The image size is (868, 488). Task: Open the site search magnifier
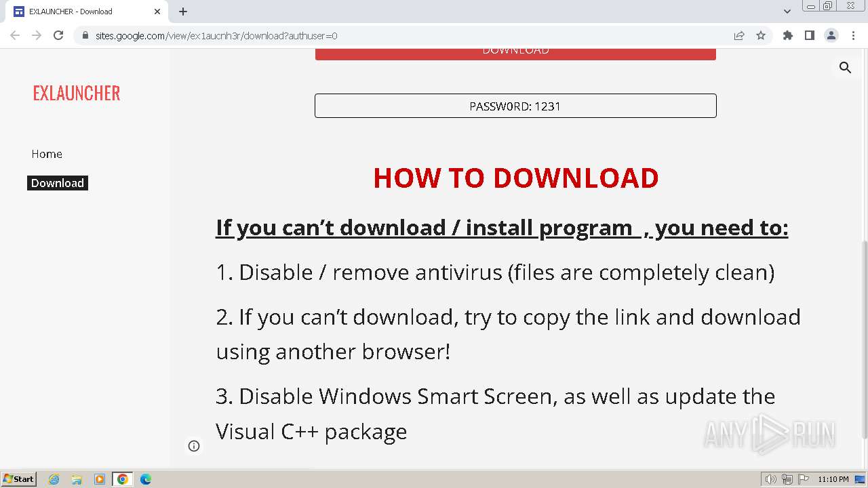point(845,67)
